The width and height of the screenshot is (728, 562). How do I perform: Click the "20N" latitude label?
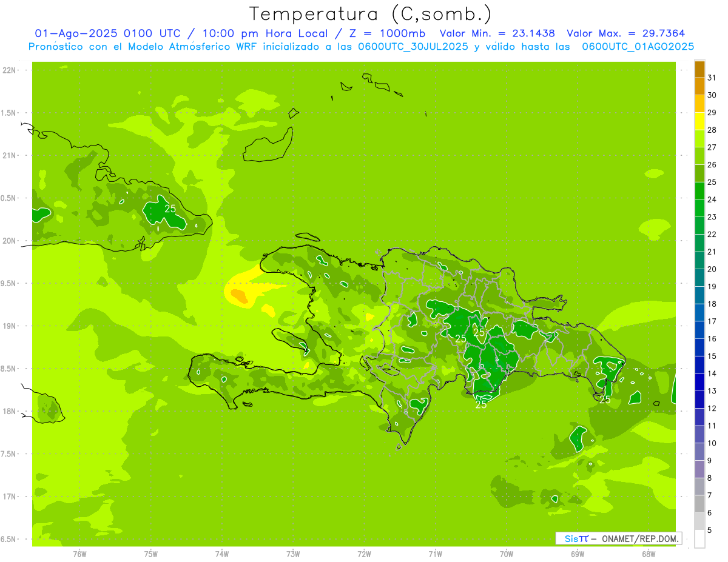pyautogui.click(x=10, y=241)
